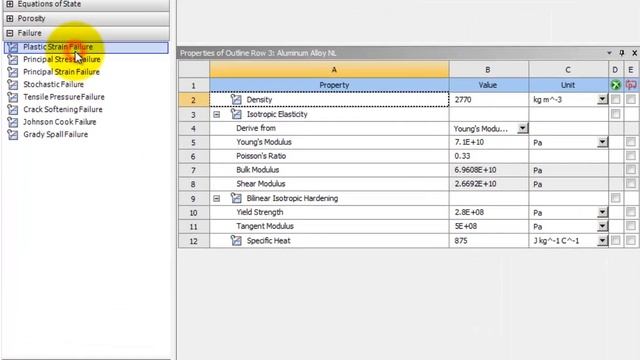Click Density value 2770 cell
The width and height of the screenshot is (640, 360).
489,100
